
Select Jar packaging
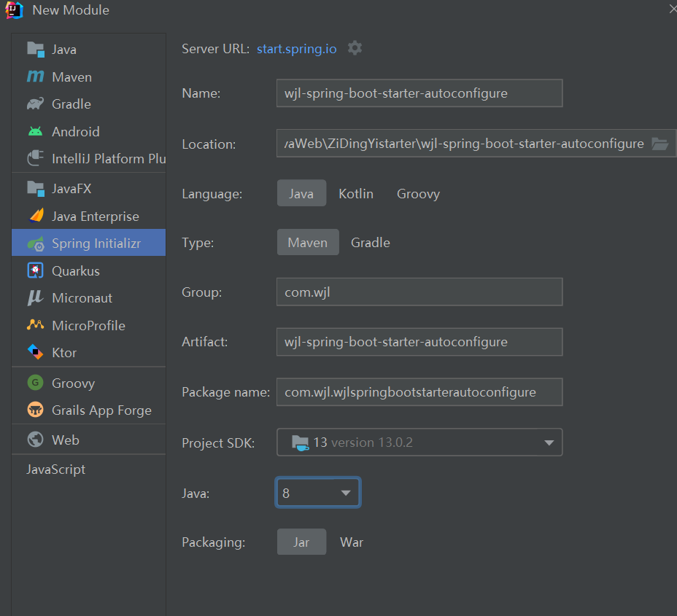pyautogui.click(x=301, y=542)
